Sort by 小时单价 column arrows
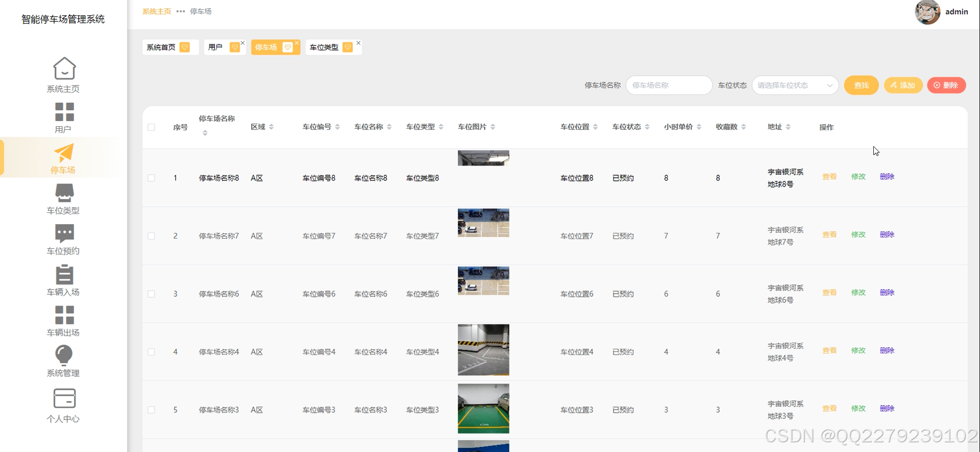This screenshot has height=452, width=980. tap(699, 127)
